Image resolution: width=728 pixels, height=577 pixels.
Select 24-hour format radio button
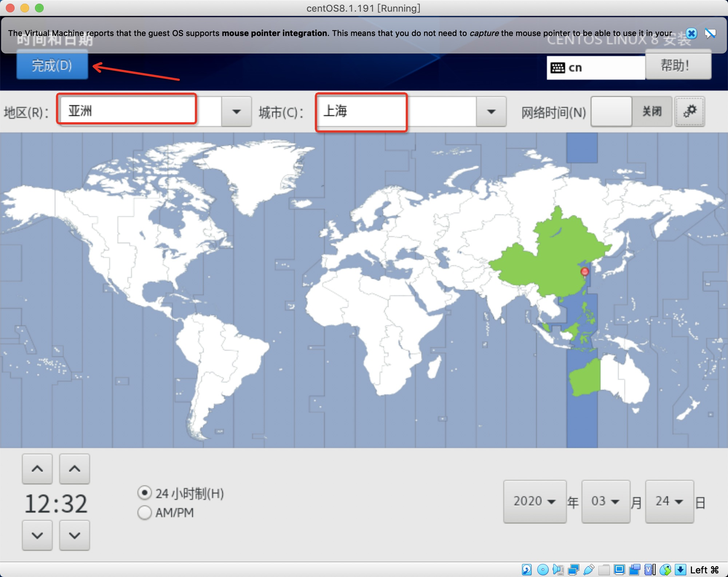[145, 493]
